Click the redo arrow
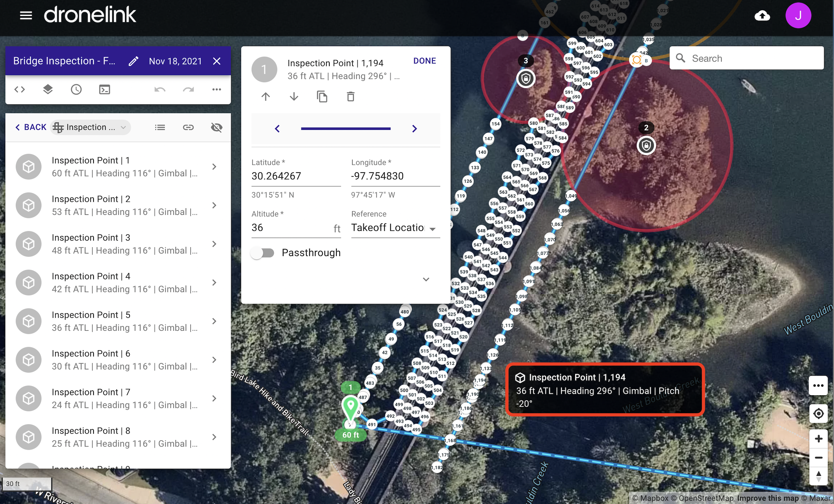The height and width of the screenshot is (504, 834). (x=188, y=89)
